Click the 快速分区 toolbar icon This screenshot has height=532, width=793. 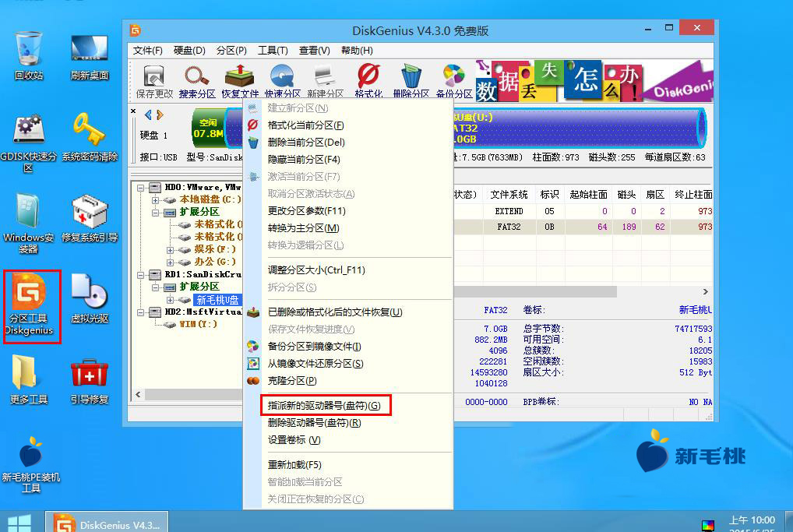tap(282, 81)
